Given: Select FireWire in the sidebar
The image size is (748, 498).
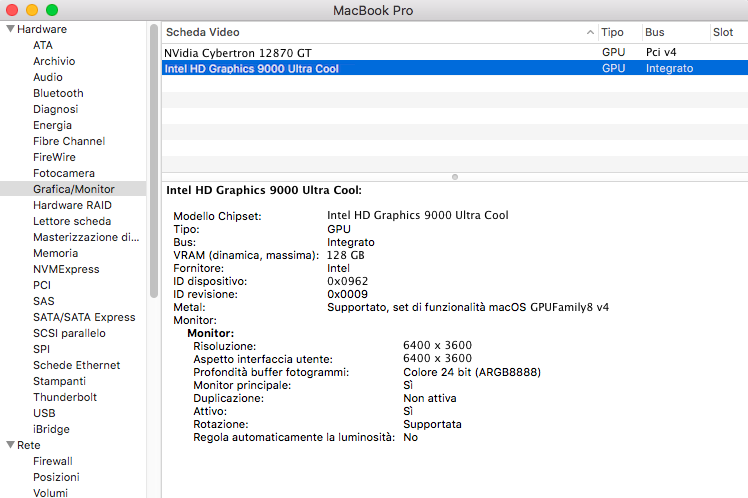Looking at the screenshot, I should point(54,157).
